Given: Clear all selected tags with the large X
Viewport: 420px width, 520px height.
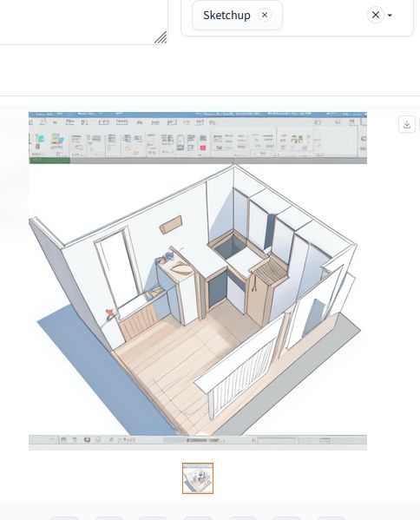Looking at the screenshot, I should point(376,15).
